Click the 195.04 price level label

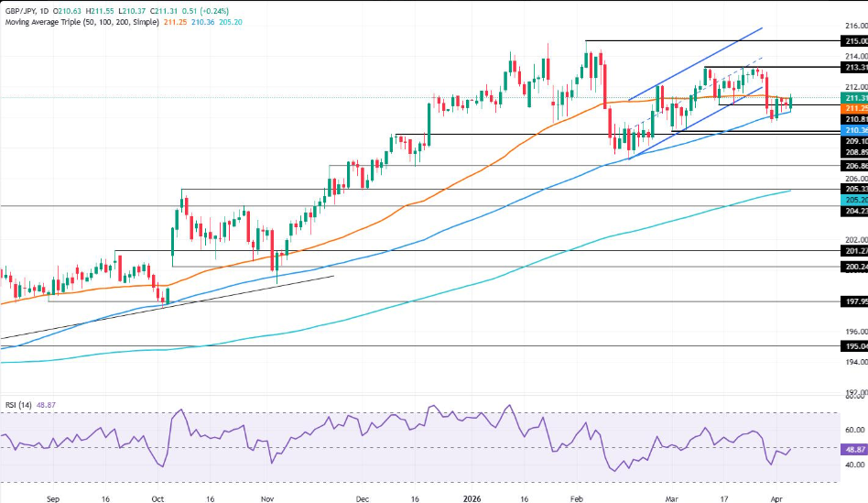pyautogui.click(x=855, y=346)
